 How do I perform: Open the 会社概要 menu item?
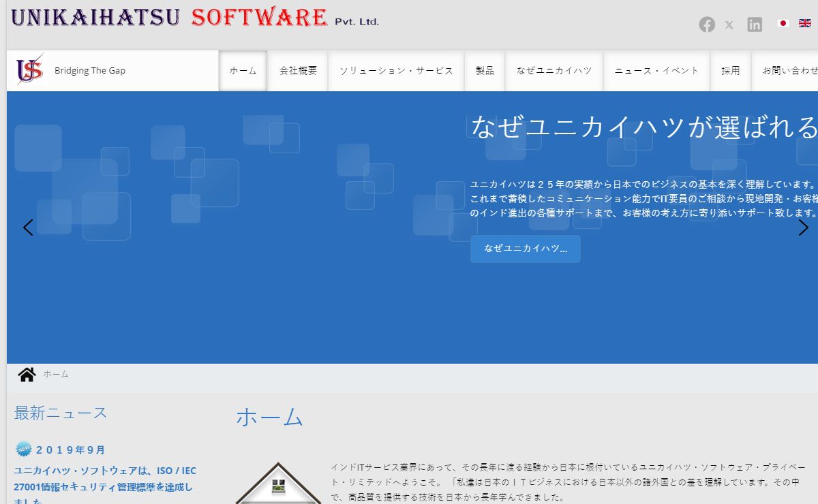pos(298,70)
